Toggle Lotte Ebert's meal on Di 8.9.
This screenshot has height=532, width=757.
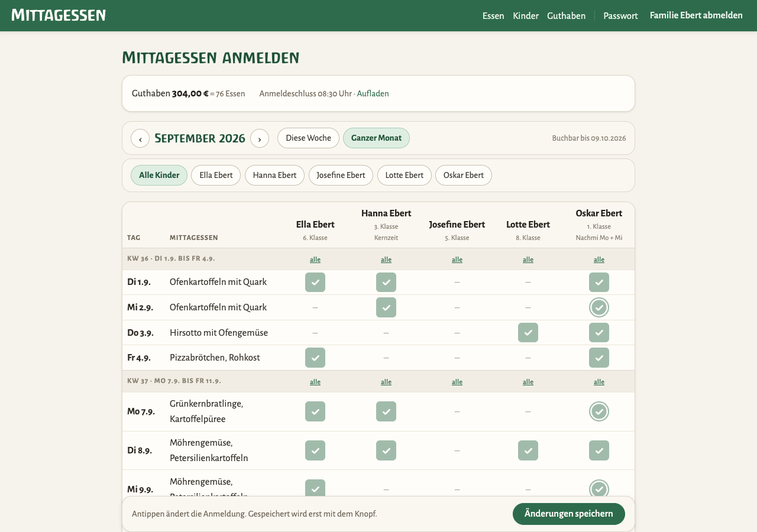528,450
